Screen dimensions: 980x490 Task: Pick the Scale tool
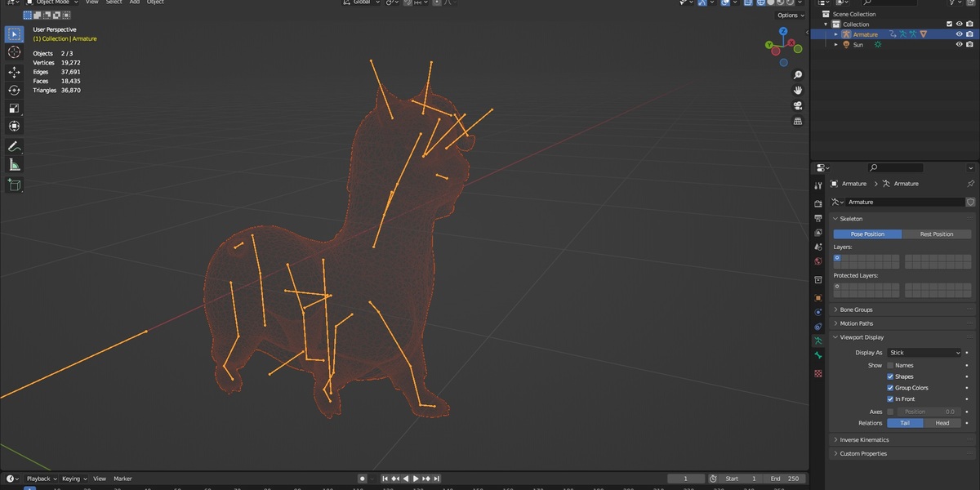14,108
